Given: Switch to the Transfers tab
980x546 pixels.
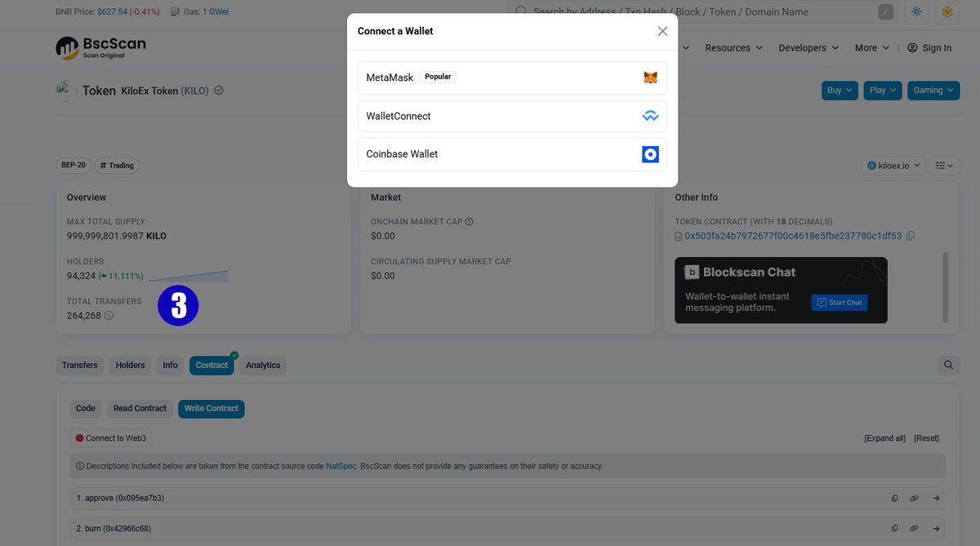Looking at the screenshot, I should 80,365.
